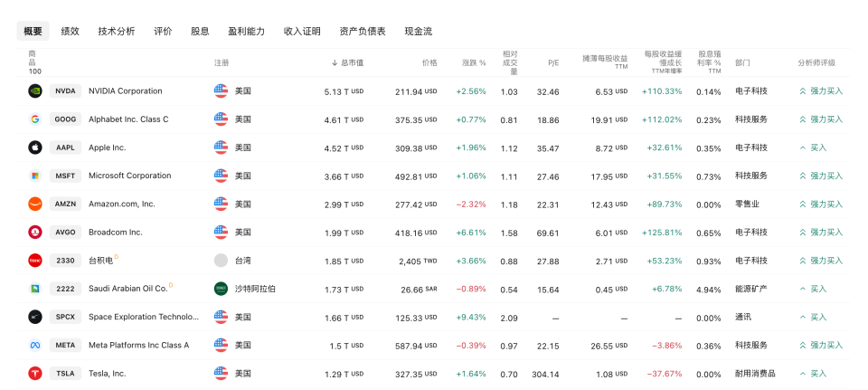Click 强力买入 rating in Broadcom row

coord(826,233)
